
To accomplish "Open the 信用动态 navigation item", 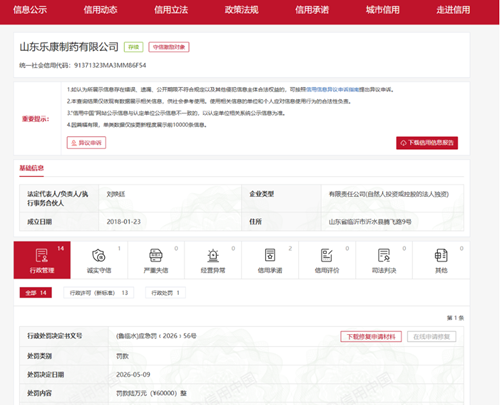I will [x=100, y=10].
